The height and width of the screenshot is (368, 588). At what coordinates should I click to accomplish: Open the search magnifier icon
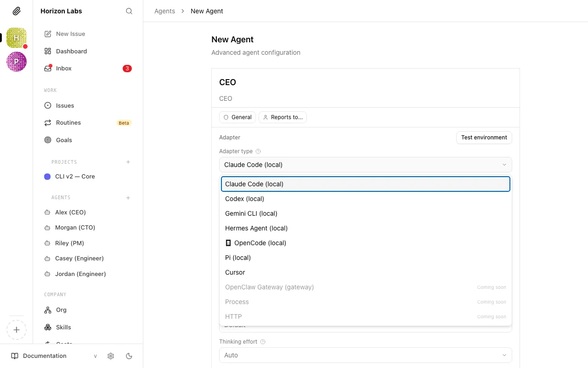(129, 11)
